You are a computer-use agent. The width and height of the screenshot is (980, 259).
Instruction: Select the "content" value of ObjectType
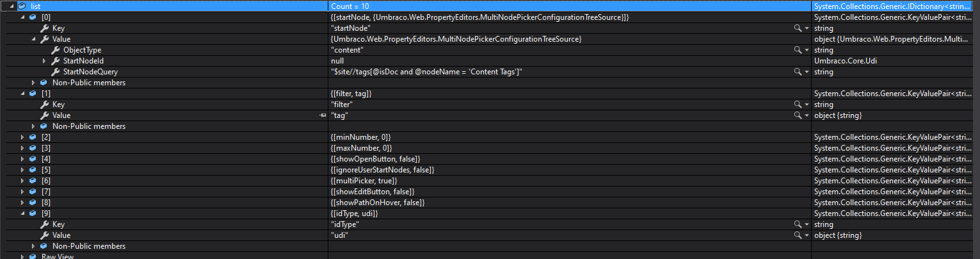point(347,50)
